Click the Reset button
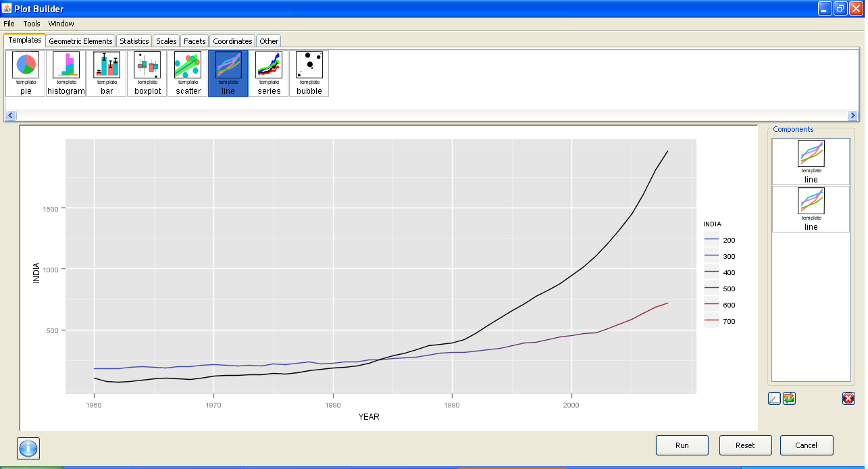Image resolution: width=868 pixels, height=469 pixels. (x=745, y=445)
